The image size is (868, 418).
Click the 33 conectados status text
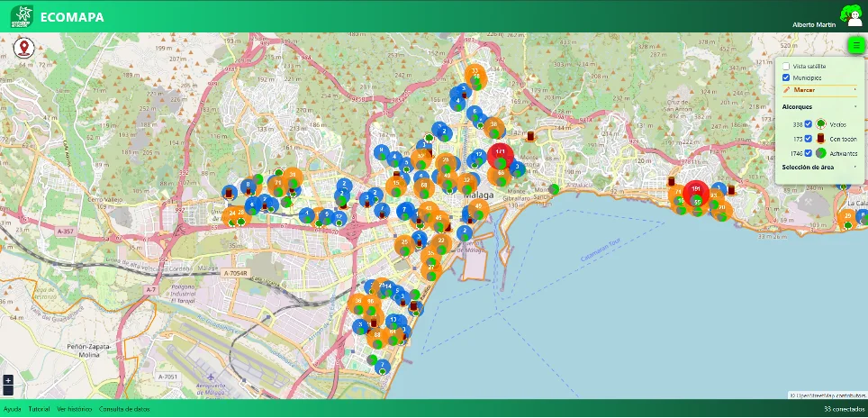844,409
